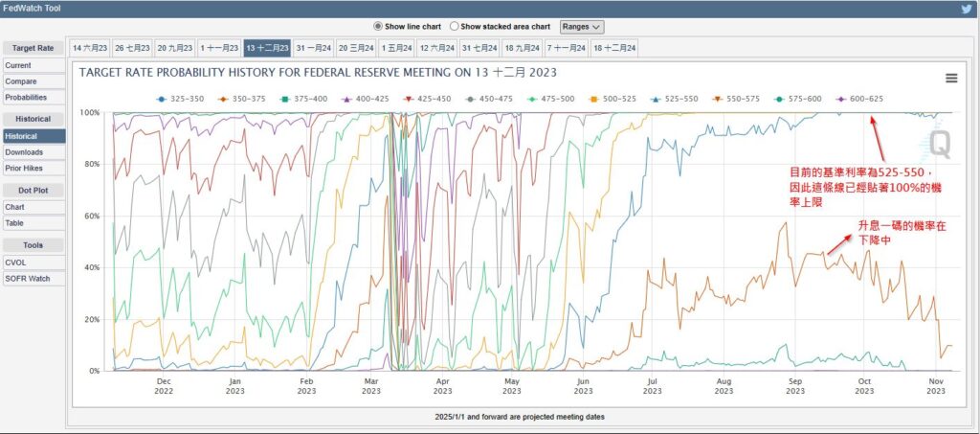
Task: Toggle the 450-475 series in legend
Action: point(487,99)
